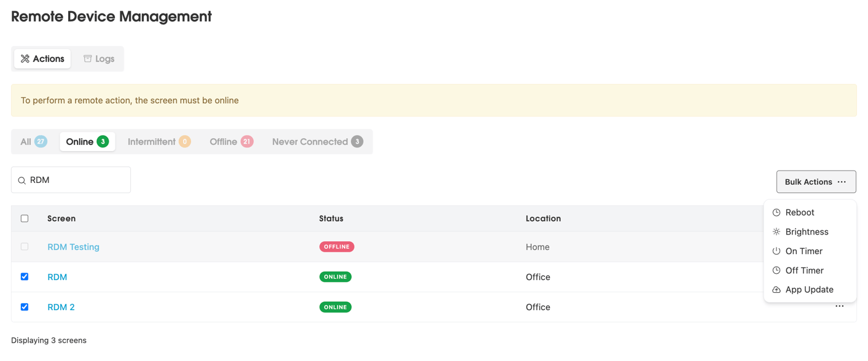Select the App Update icon
Screen dimensions: 868x361
pyautogui.click(x=775, y=289)
